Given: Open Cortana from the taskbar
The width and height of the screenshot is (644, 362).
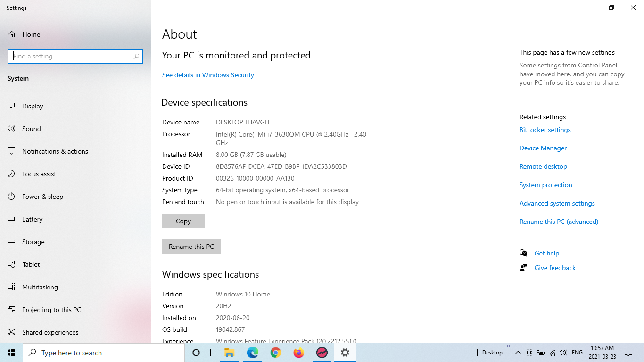Looking at the screenshot, I should tap(196, 353).
